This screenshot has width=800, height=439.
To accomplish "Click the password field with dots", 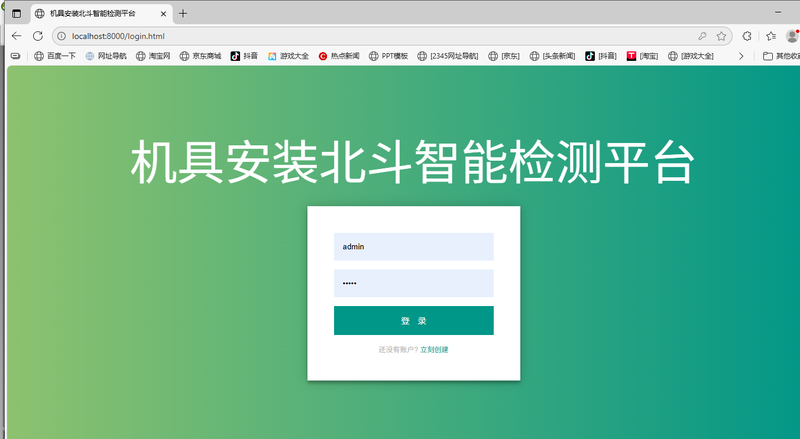I will (x=414, y=283).
